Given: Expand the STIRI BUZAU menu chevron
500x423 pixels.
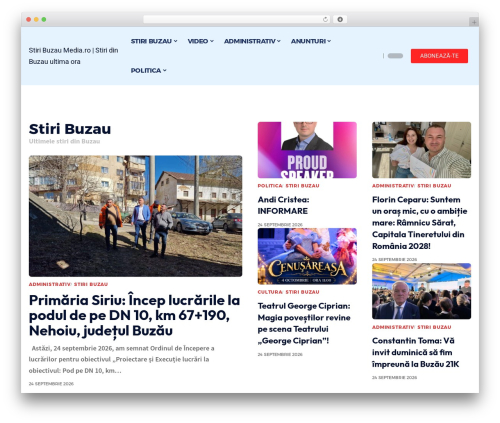Looking at the screenshot, I should [x=176, y=41].
